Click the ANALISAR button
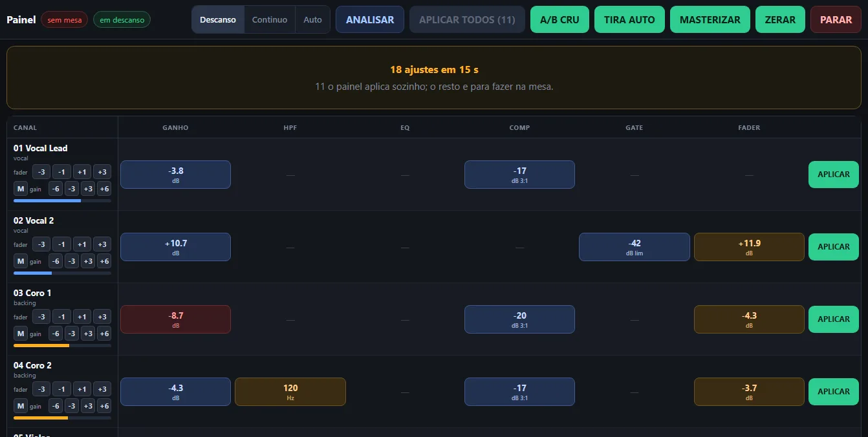This screenshot has height=437, width=868. [x=370, y=19]
